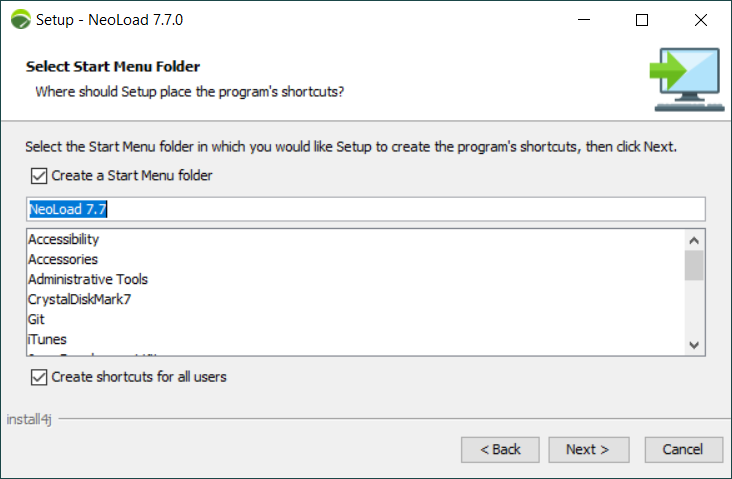Select Accessories folder entry
Image resolution: width=732 pixels, height=479 pixels.
tap(63, 259)
